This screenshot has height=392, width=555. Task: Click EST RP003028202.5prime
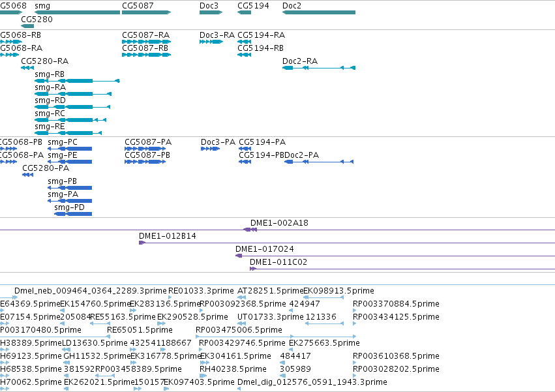pos(355,376)
